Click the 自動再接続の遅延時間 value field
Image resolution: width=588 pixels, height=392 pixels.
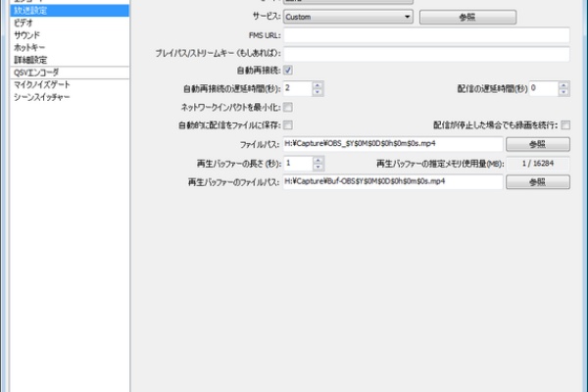(298, 88)
